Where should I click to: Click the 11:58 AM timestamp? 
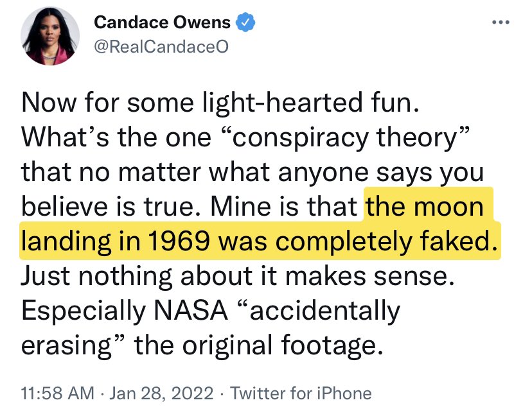click(x=58, y=394)
